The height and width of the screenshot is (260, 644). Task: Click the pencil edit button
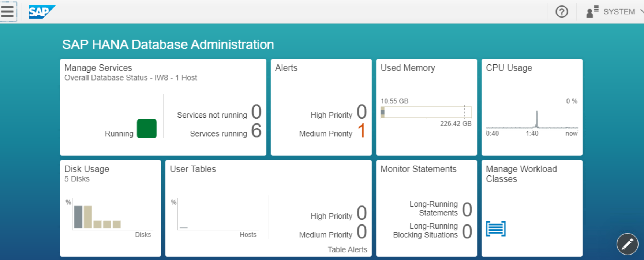627,244
